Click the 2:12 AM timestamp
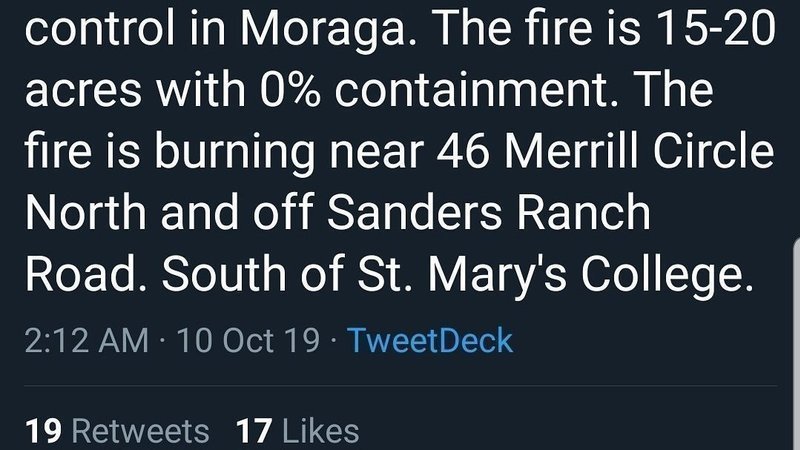The height and width of the screenshot is (450, 800). click(84, 340)
